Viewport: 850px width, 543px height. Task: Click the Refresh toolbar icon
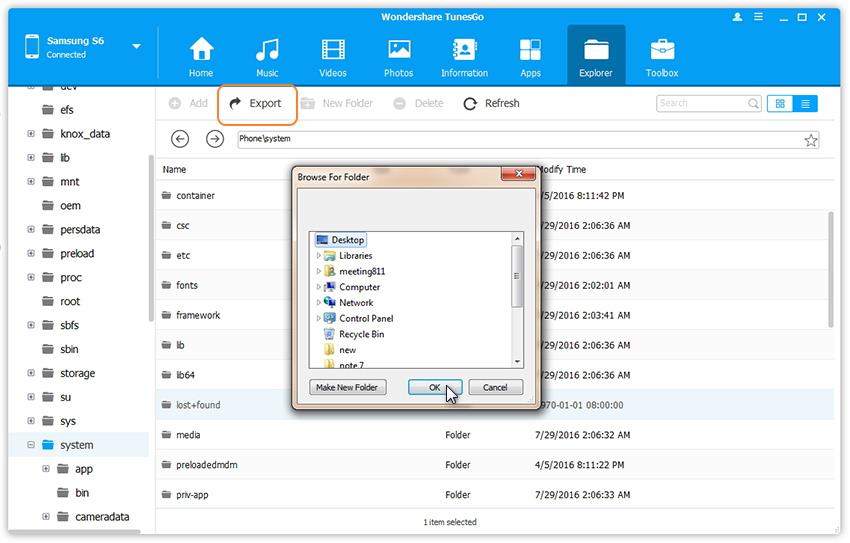coord(471,103)
